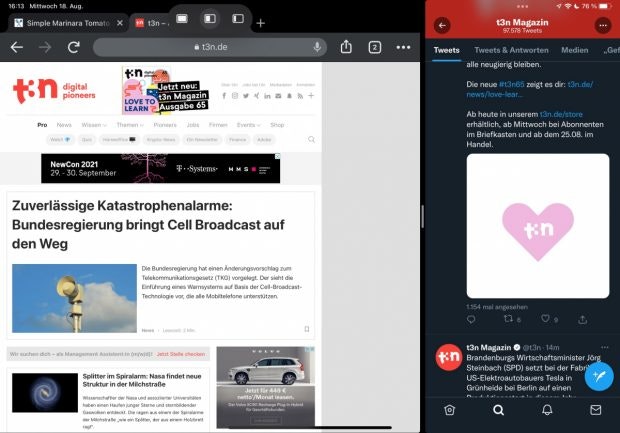Open the #t3n65 hashtag link
Viewport: 620px width, 433px height.
tap(511, 84)
